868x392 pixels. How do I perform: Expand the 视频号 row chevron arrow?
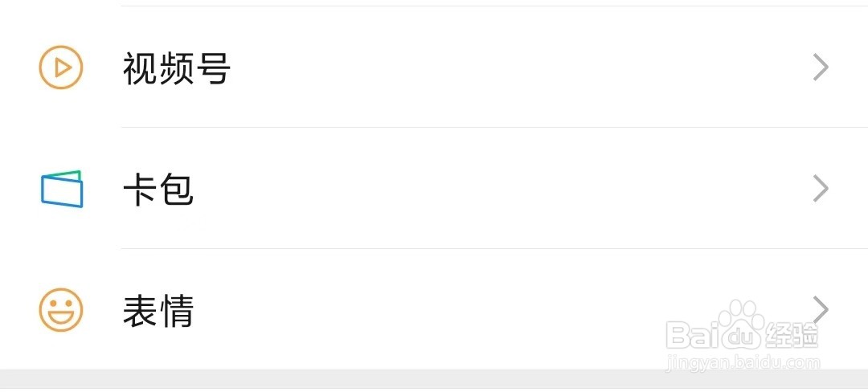click(x=821, y=67)
